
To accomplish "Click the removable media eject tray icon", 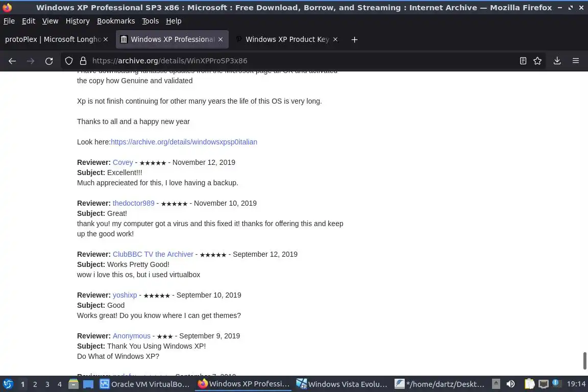I will click(496, 384).
